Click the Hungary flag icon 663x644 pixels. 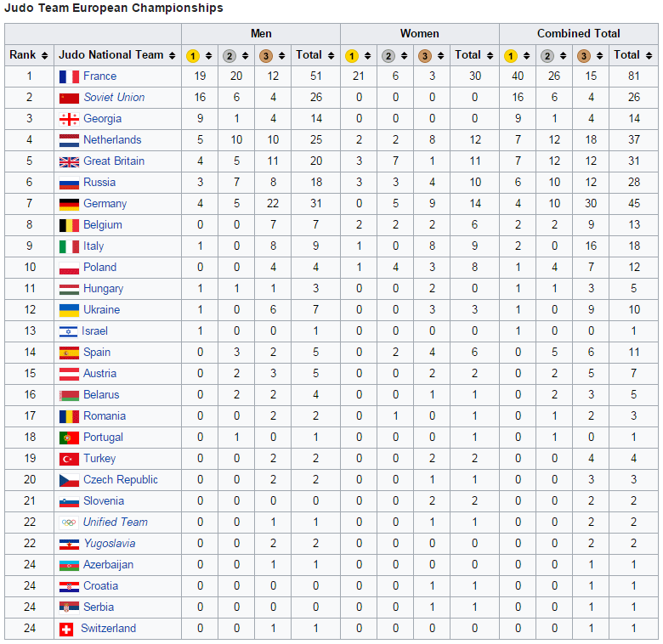pyautogui.click(x=69, y=289)
